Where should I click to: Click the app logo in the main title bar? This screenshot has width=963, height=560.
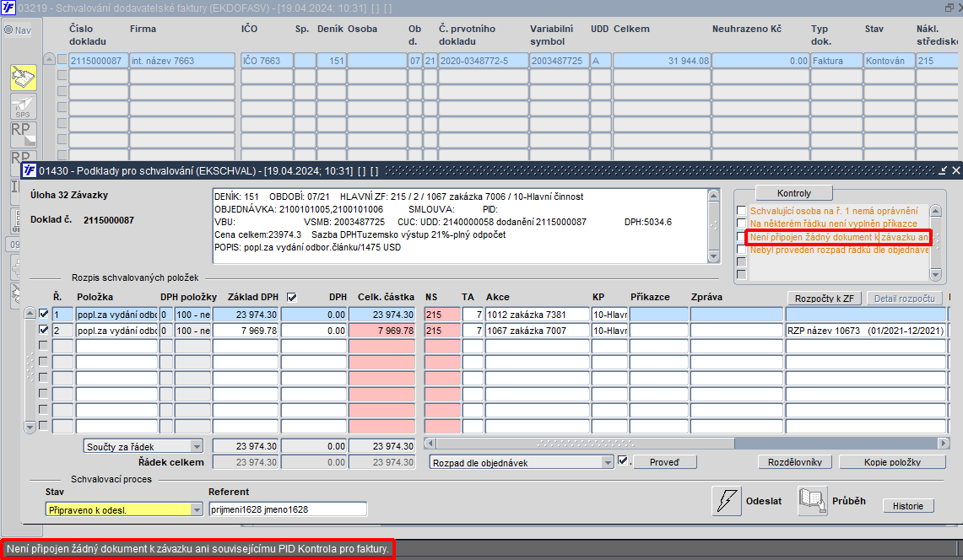pyautogui.click(x=8, y=8)
